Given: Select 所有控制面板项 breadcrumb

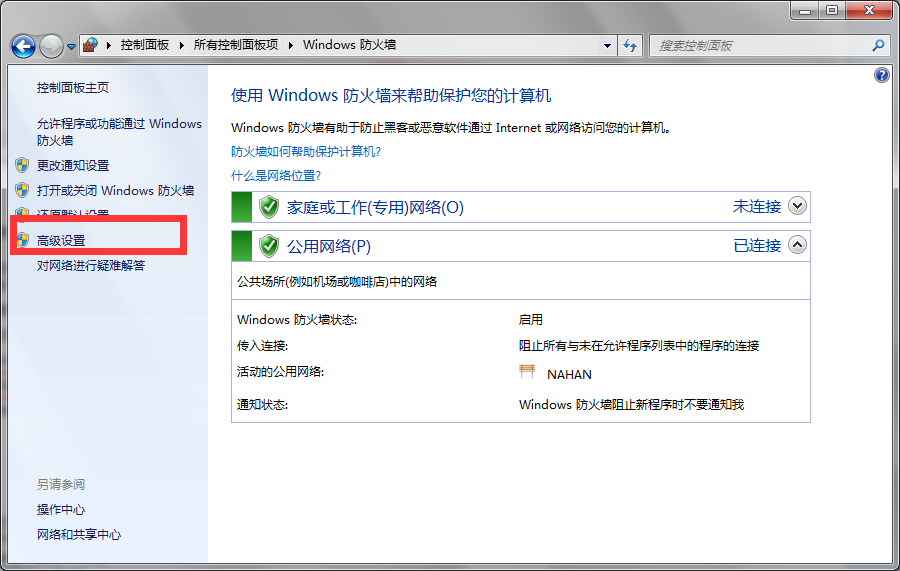Looking at the screenshot, I should click(236, 45).
